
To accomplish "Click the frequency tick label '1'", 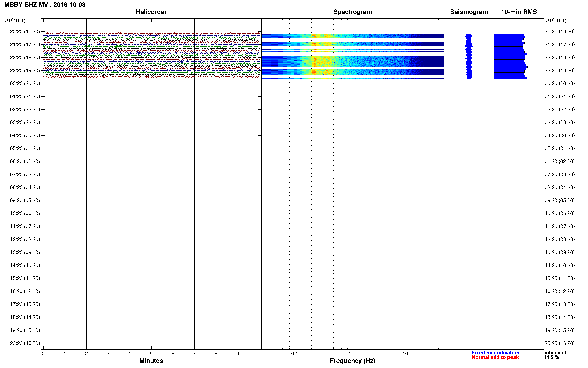I will coord(350,354).
